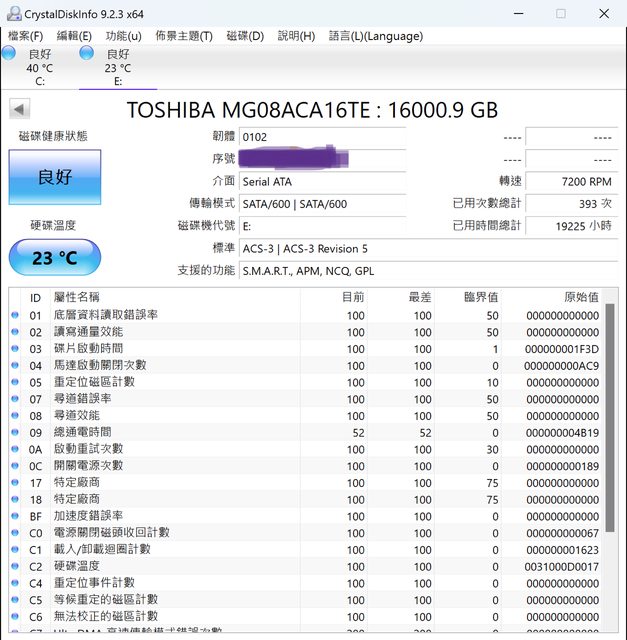Click status dot of attribute 02
627x640 pixels.
(x=15, y=332)
